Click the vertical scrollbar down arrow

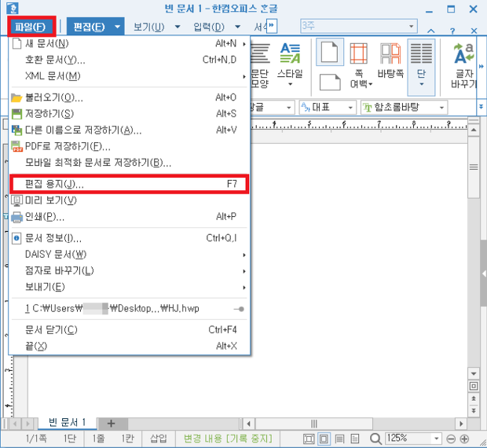click(x=474, y=374)
